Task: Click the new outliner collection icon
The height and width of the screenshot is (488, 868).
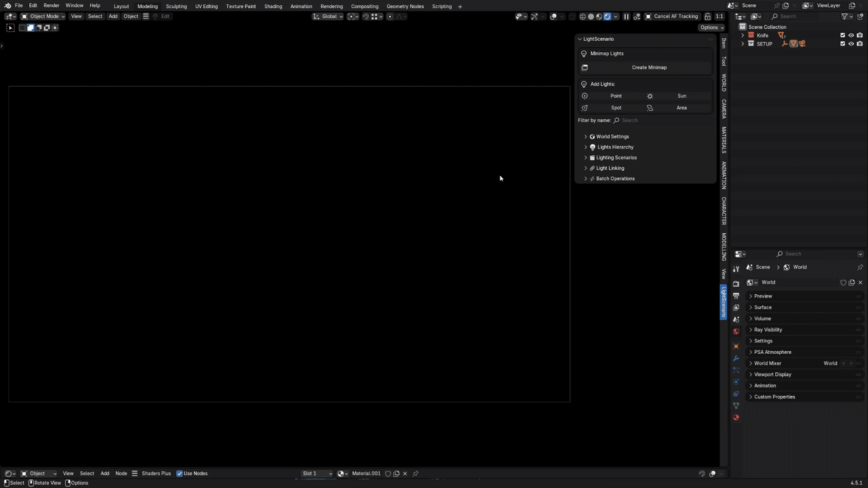Action: pos(859,16)
